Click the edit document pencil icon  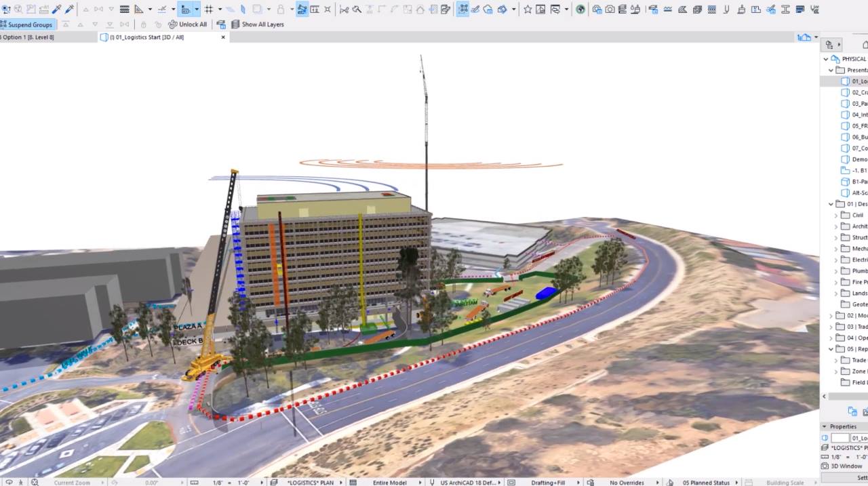446,9
